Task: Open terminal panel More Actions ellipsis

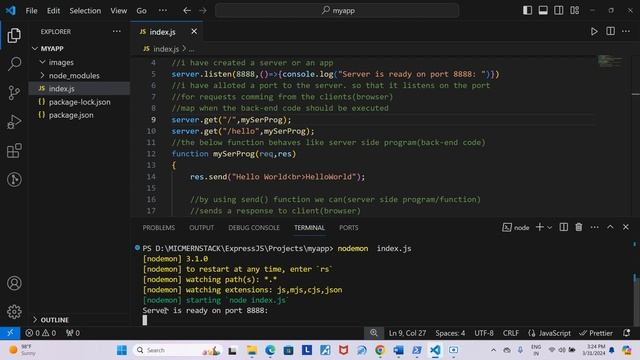Action: [x=594, y=227]
